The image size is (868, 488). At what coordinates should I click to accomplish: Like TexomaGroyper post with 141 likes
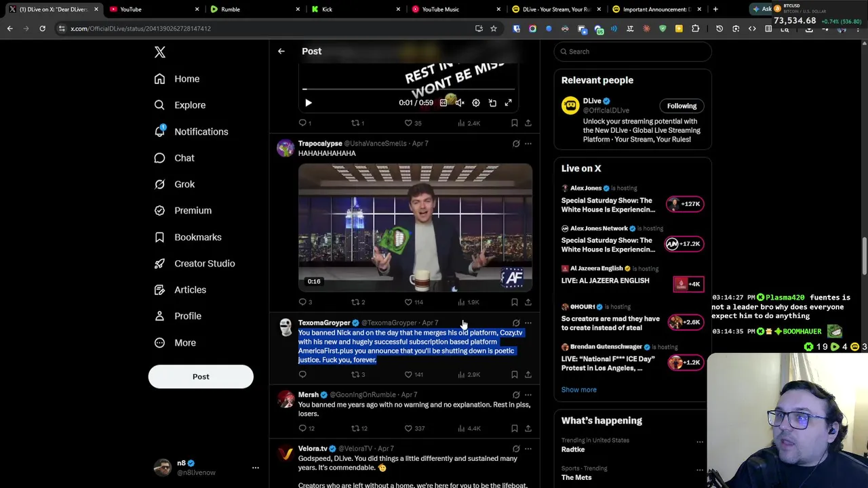414,375
